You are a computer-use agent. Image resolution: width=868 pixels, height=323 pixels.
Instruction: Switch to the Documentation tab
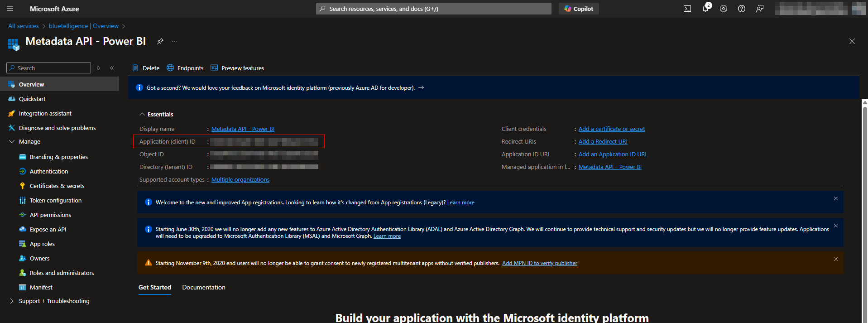pyautogui.click(x=204, y=287)
